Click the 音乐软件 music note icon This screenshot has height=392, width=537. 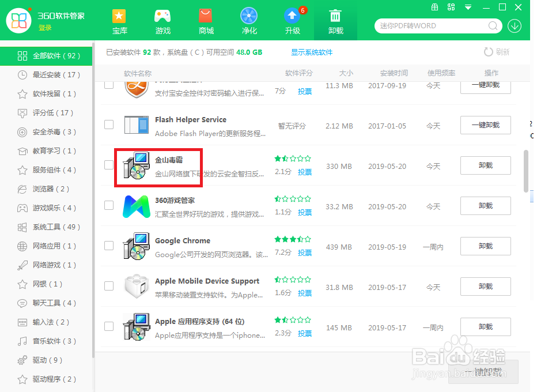22,341
